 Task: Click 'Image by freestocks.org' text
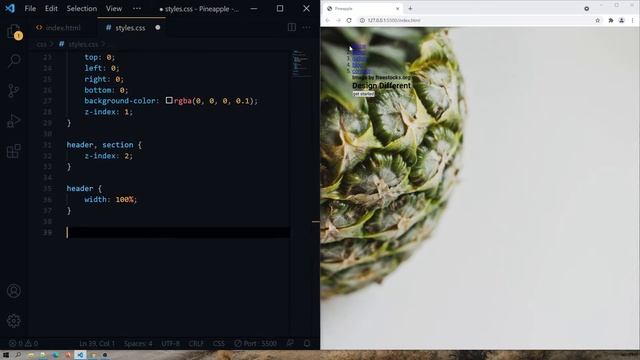pyautogui.click(x=381, y=77)
